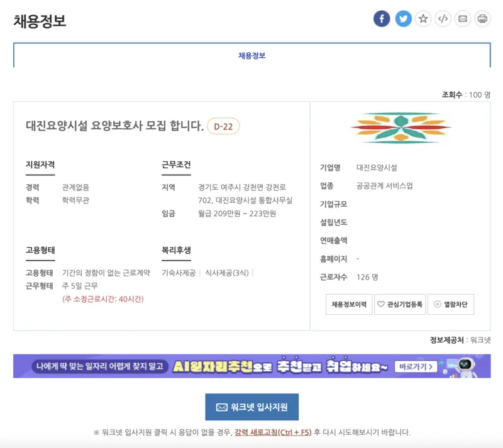Toggle the star to save this posting
Image resolution: width=503 pixels, height=448 pixels.
[x=422, y=18]
